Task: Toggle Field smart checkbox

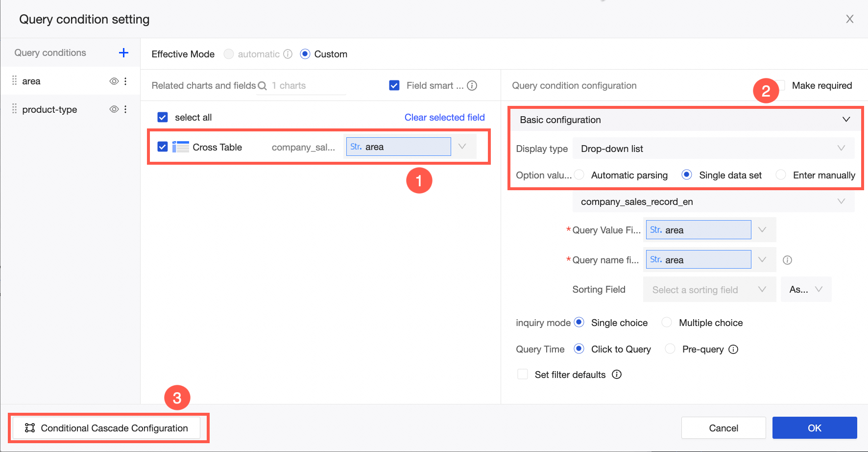Action: [394, 86]
